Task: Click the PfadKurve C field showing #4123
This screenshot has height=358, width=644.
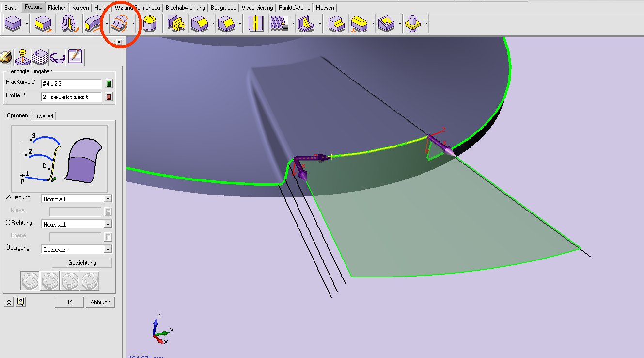Action: pyautogui.click(x=72, y=84)
